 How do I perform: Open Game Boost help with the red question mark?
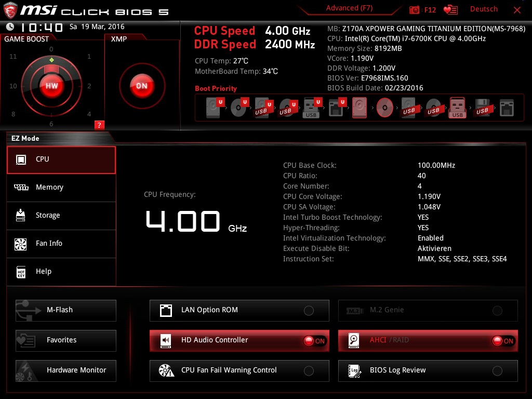[x=99, y=125]
